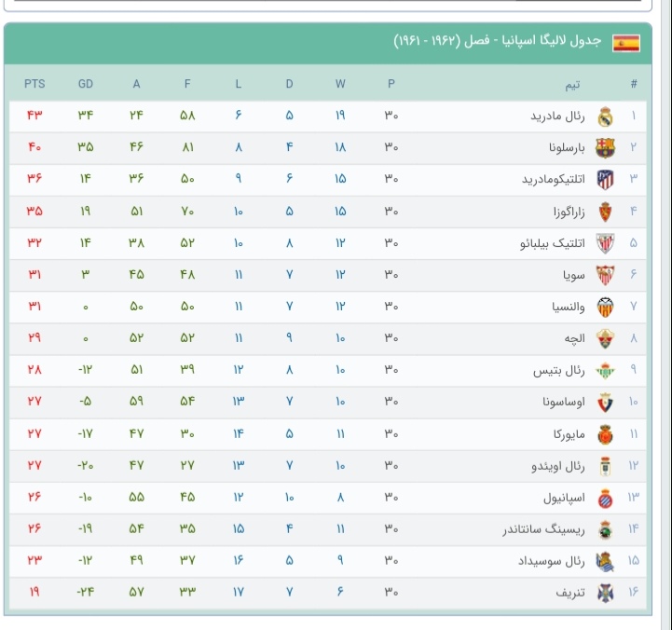Click the Real Betis green crest
The width and height of the screenshot is (672, 630).
click(605, 371)
